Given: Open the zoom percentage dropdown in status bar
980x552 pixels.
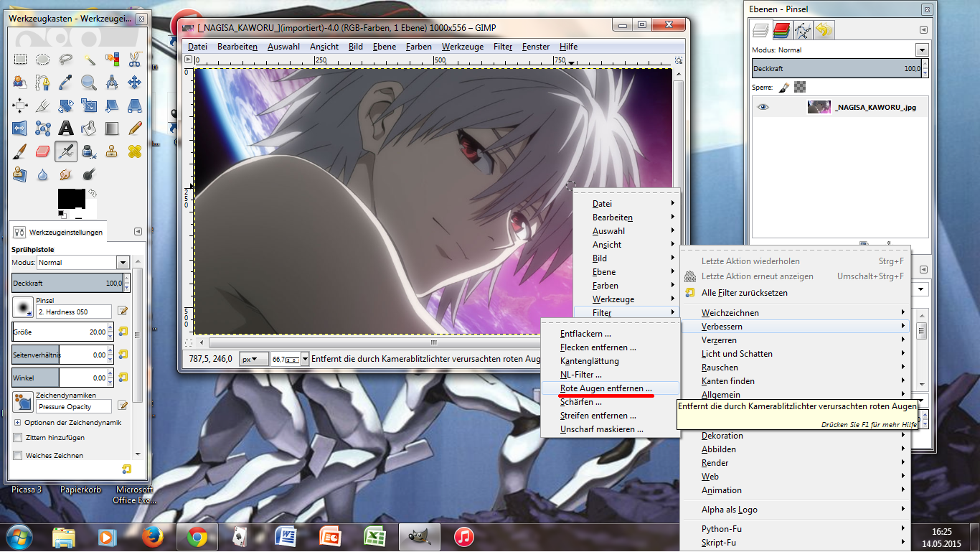Looking at the screenshot, I should click(305, 359).
